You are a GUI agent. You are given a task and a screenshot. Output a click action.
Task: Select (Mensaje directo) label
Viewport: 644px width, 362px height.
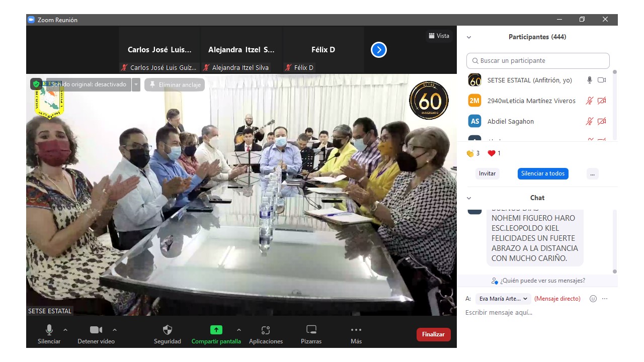[557, 299]
